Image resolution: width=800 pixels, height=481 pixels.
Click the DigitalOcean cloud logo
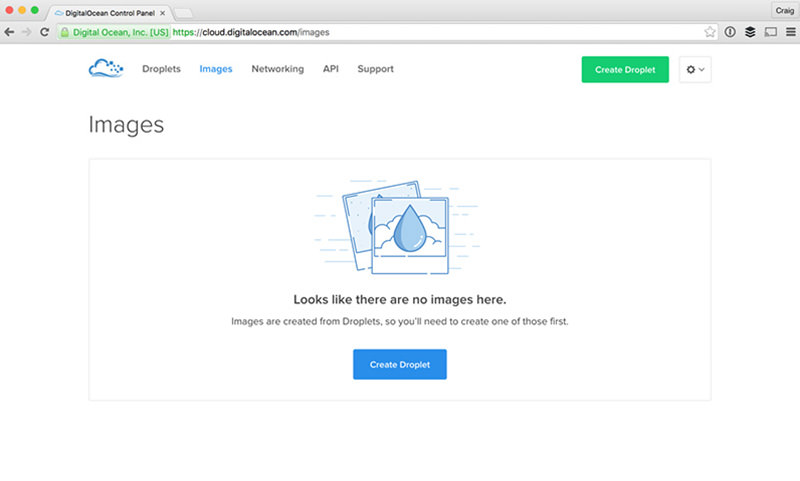click(x=105, y=69)
